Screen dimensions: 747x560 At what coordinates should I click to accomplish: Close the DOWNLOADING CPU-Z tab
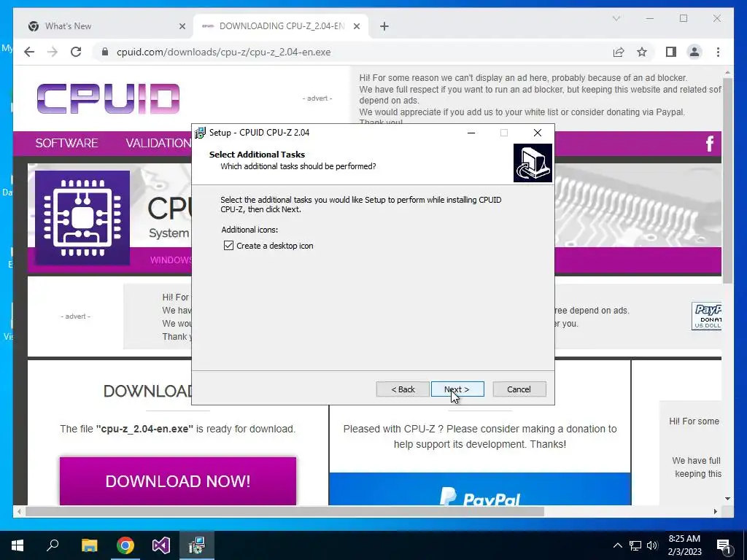[356, 26]
